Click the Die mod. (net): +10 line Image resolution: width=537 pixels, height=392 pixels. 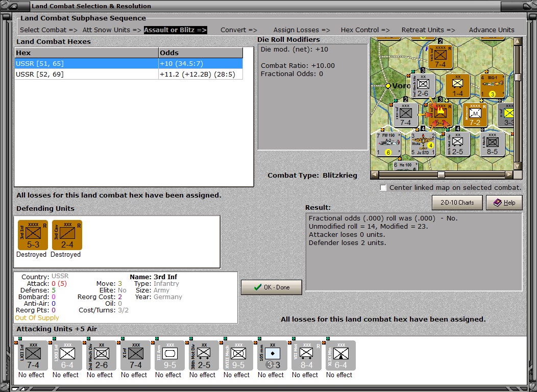(x=295, y=50)
